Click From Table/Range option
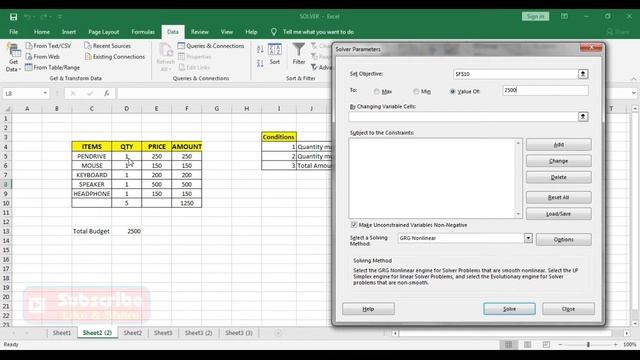The image size is (640, 360). (52, 67)
